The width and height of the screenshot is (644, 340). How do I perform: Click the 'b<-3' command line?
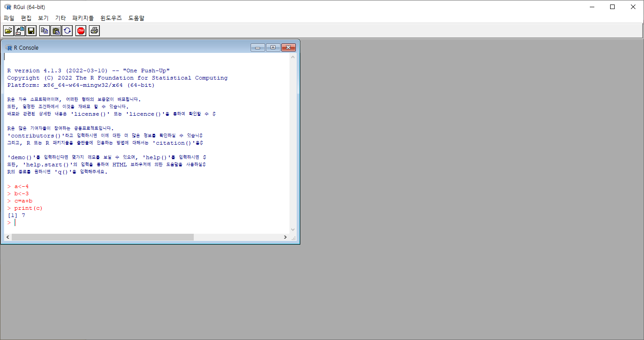click(18, 194)
